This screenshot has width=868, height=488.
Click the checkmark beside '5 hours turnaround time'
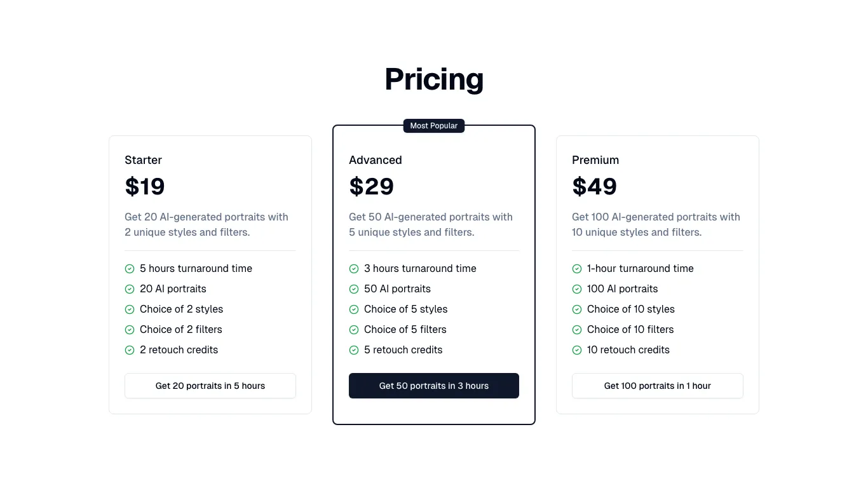pos(130,268)
